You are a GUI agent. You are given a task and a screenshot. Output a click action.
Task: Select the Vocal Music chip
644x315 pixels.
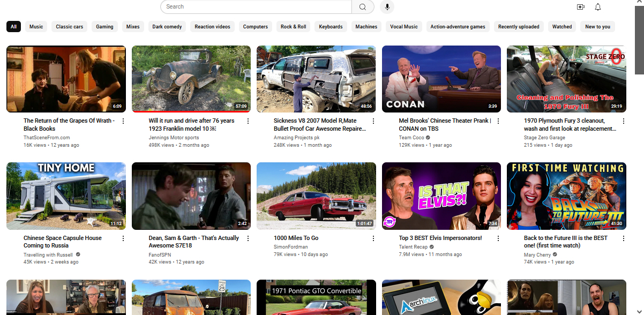point(404,27)
